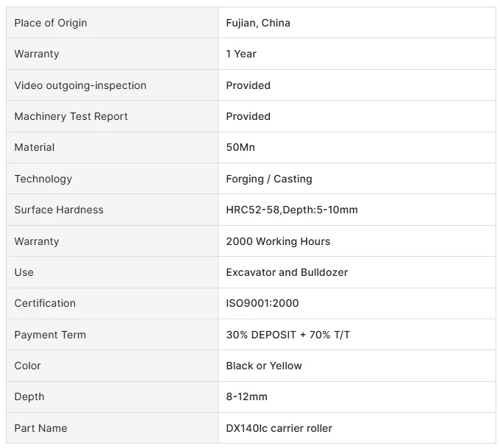This screenshot has height=448, width=500.
Task: Select the DX140lc carrier roller value
Action: point(279,428)
